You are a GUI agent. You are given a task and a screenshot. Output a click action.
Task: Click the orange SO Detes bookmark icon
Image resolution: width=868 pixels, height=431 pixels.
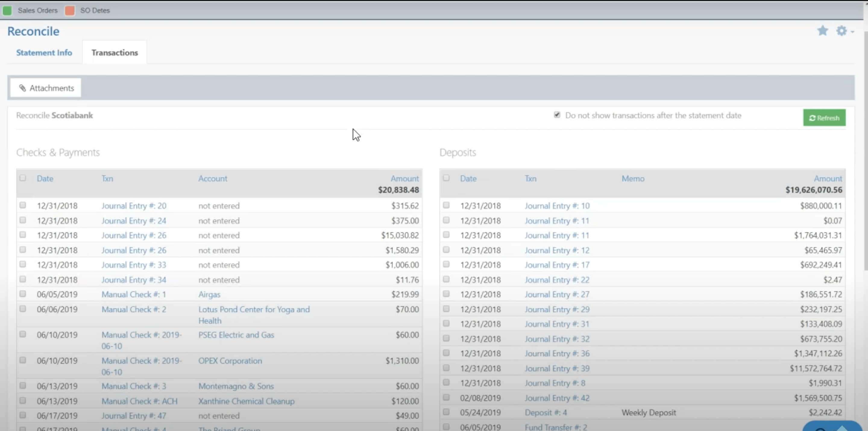coord(70,11)
